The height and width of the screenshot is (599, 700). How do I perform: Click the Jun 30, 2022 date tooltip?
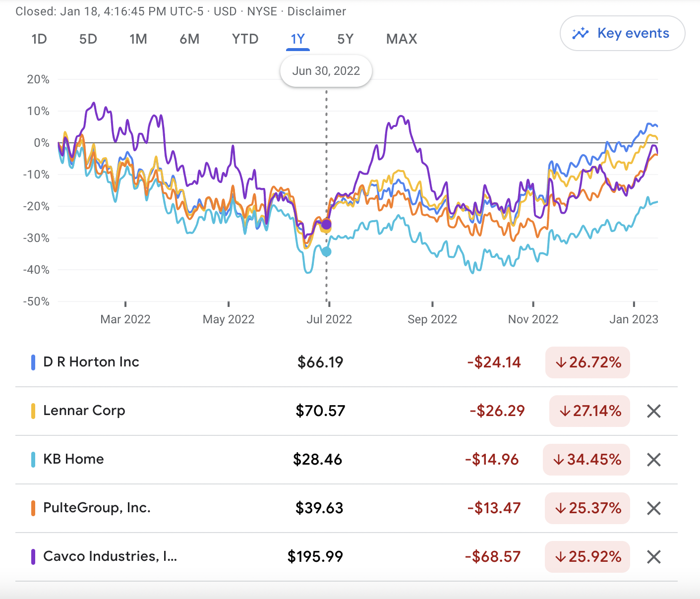[x=326, y=71]
